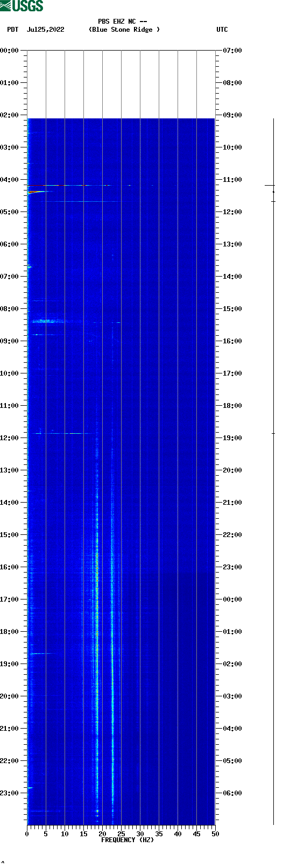Click the PDT time label '12:00'

pos(10,437)
